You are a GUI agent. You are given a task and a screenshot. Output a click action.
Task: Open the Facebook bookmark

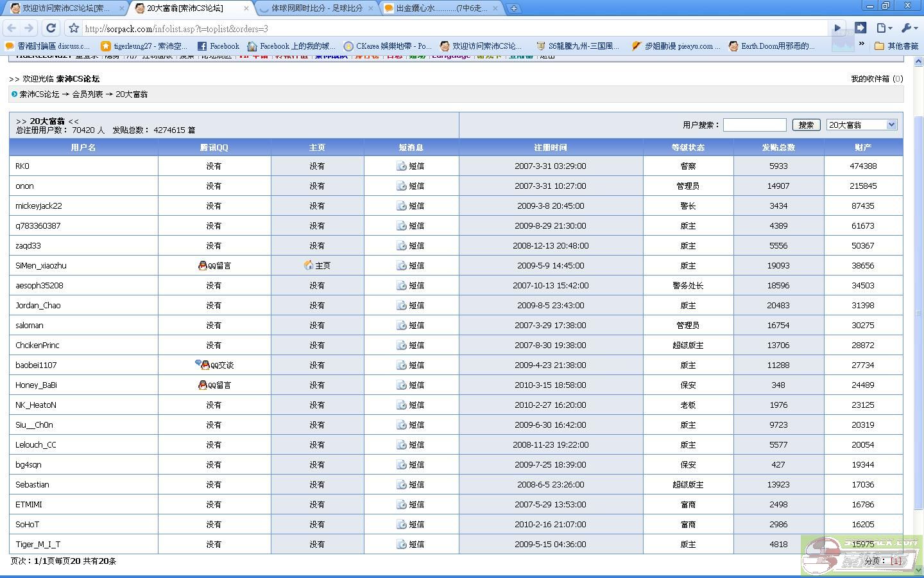pyautogui.click(x=218, y=46)
